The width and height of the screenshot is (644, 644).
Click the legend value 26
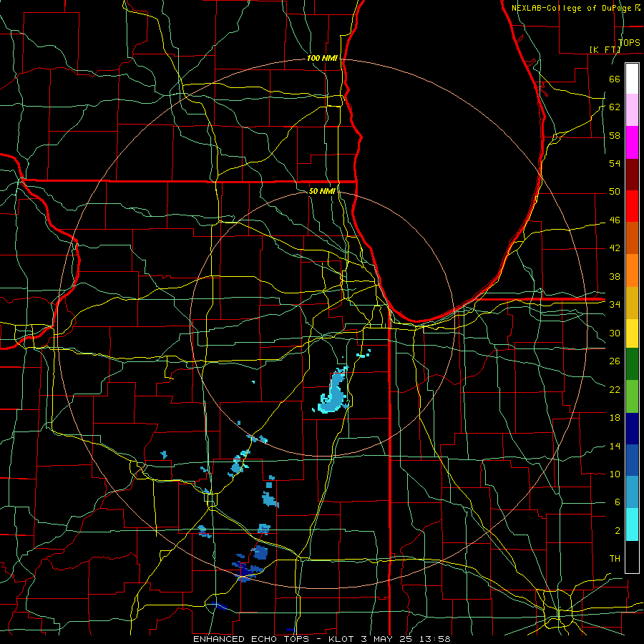(615, 361)
